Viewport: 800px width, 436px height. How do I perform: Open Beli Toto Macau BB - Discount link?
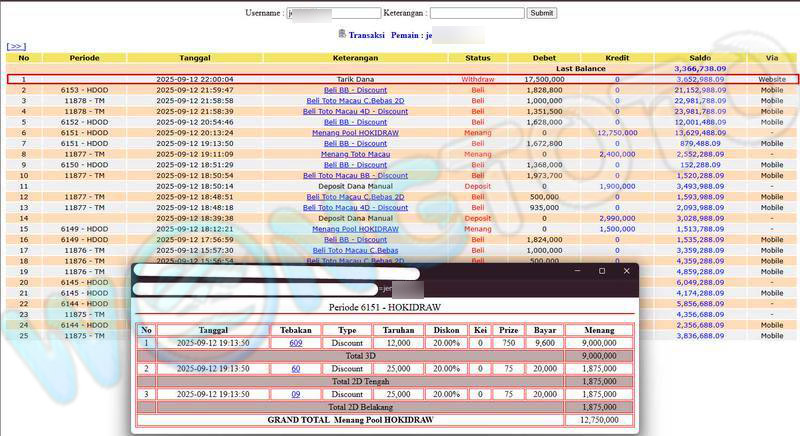pos(355,176)
